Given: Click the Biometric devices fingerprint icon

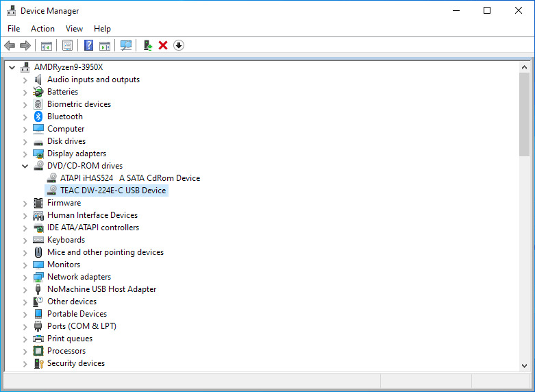Looking at the screenshot, I should [38, 104].
